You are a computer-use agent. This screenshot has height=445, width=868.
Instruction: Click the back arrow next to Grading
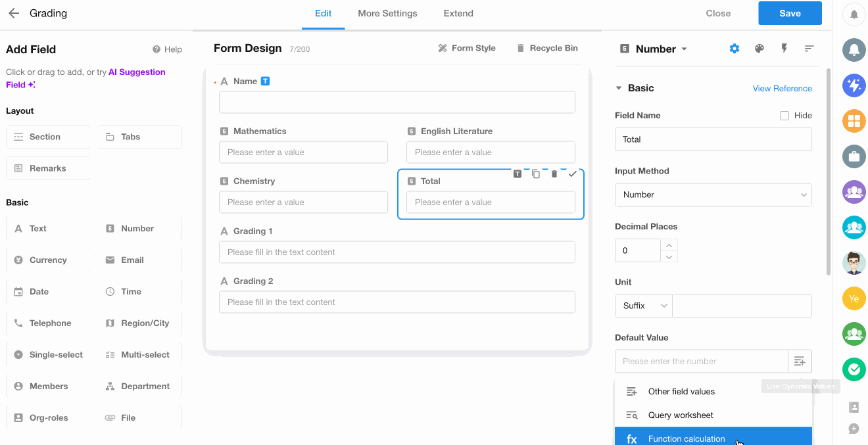pos(14,13)
